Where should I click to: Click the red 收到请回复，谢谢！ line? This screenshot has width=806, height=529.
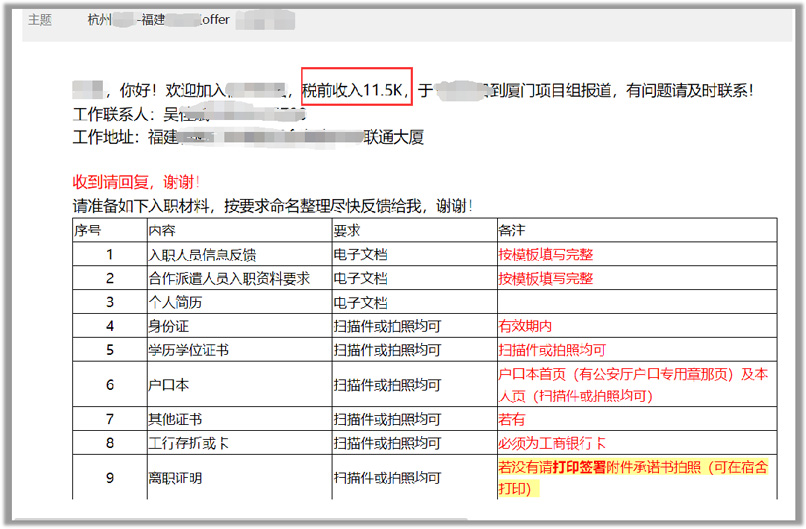click(x=136, y=183)
